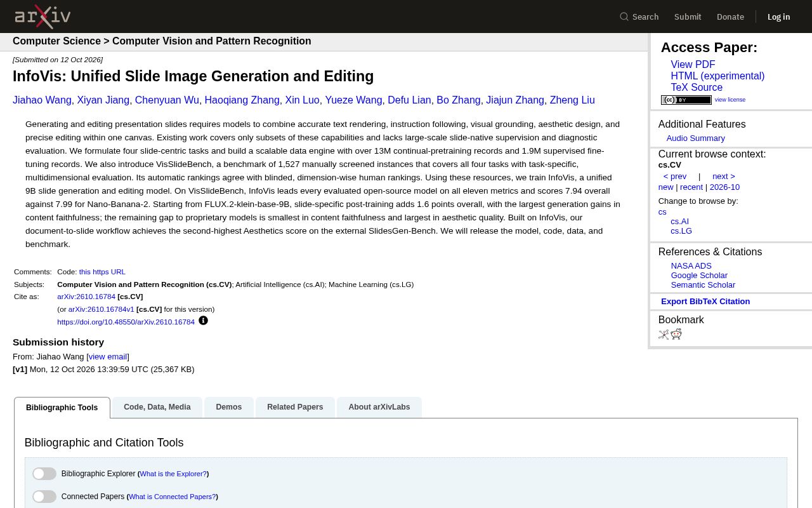Toggle the Bibliographic Explorer switch
The width and height of the screenshot is (812, 508).
click(44, 474)
